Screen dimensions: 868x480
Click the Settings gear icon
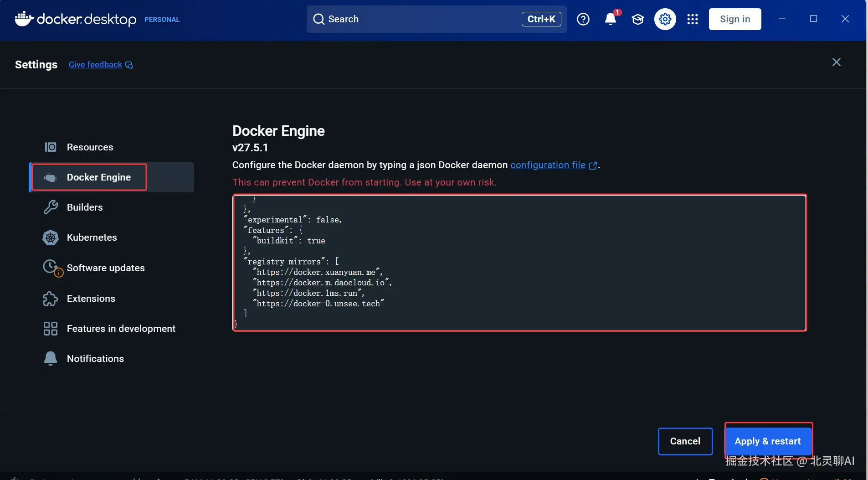pos(665,19)
